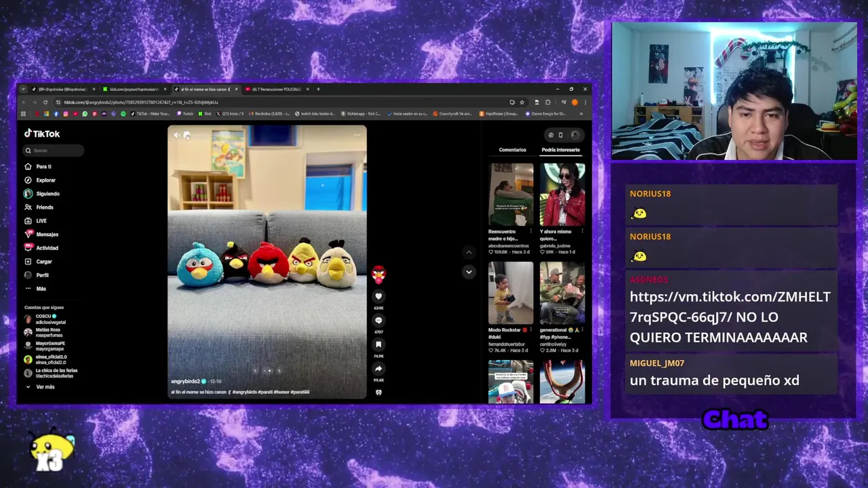Open tab search dropdown at tab strip start
Screen dimensions: 868x488
coord(24,89)
